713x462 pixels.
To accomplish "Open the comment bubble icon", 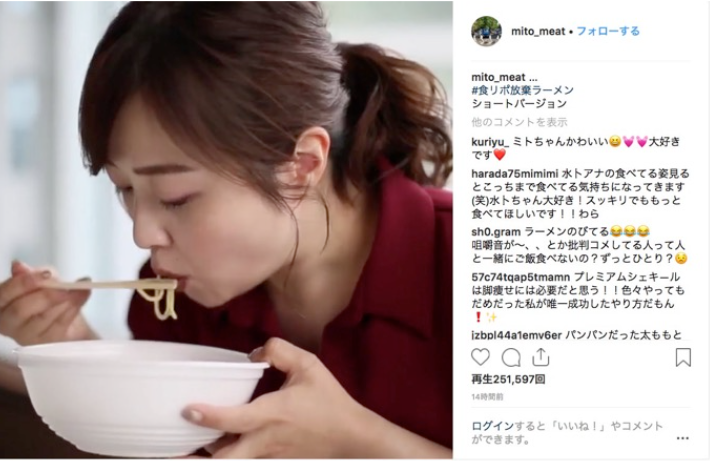I will click(x=511, y=358).
